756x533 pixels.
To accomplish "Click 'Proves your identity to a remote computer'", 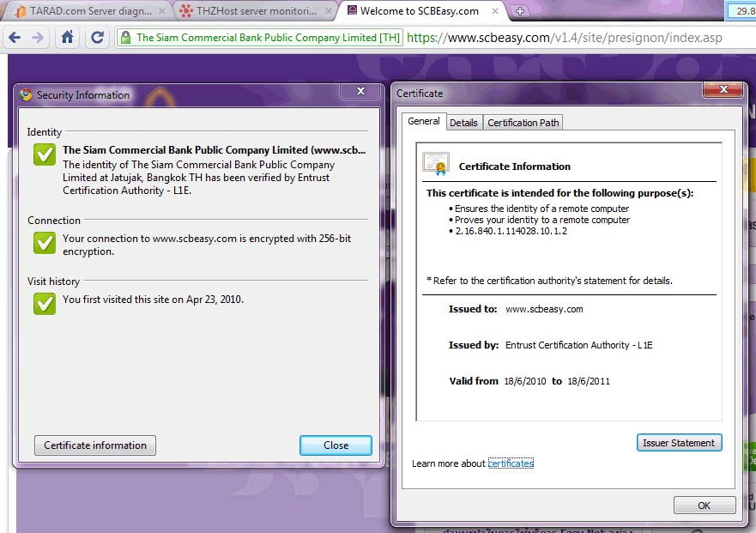I will click(x=542, y=220).
